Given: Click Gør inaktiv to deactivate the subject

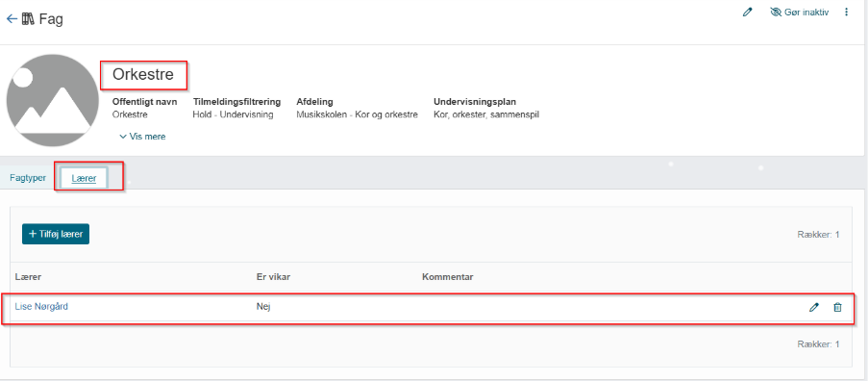Looking at the screenshot, I should pos(800,12).
